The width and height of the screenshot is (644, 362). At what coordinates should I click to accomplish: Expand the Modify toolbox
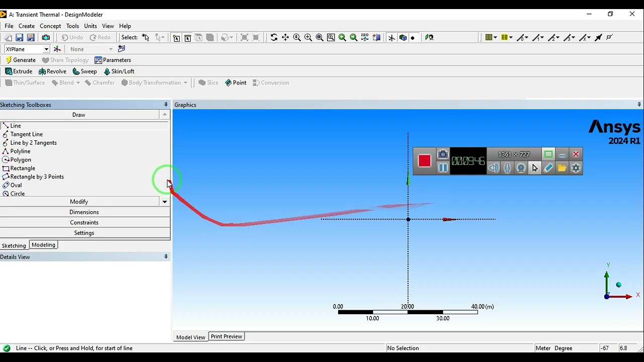79,202
